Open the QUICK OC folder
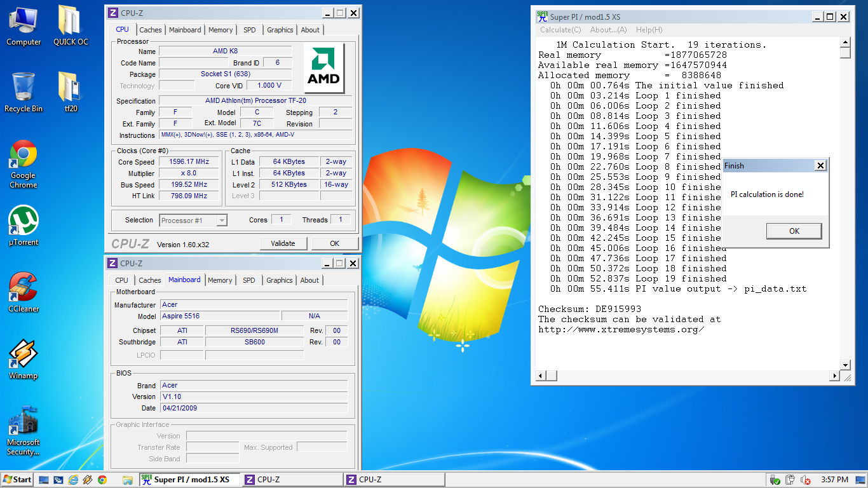The height and width of the screenshot is (488, 868). click(71, 26)
